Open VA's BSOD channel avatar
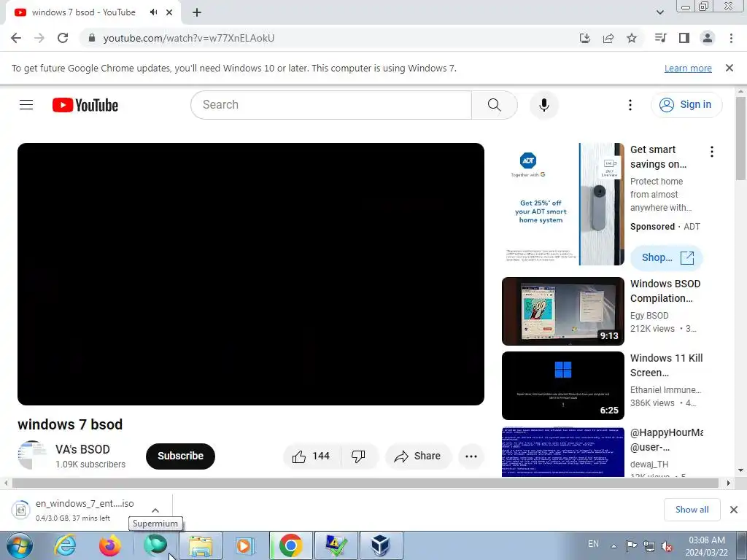This screenshot has height=560, width=747. point(32,455)
